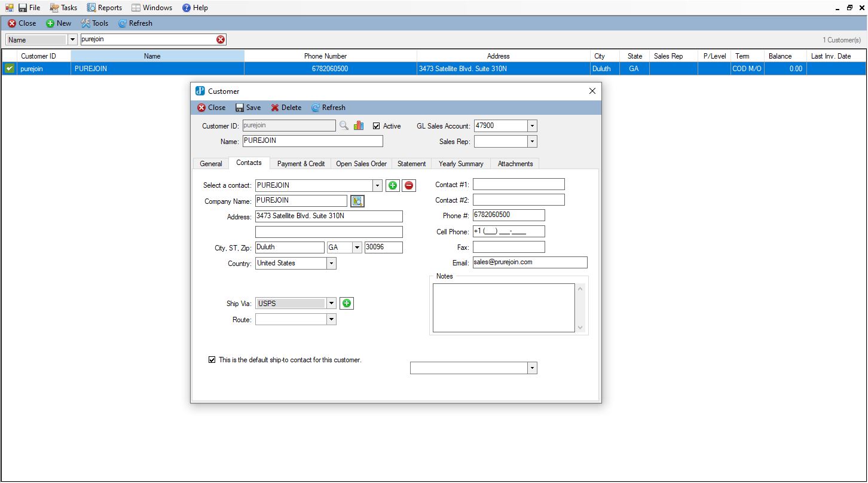
Task: Expand the Select a contact dropdown
Action: (x=377, y=185)
